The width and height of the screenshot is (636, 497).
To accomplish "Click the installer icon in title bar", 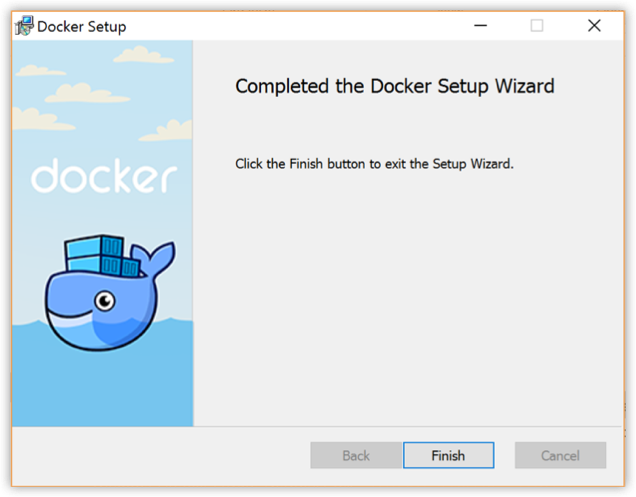I will point(23,26).
